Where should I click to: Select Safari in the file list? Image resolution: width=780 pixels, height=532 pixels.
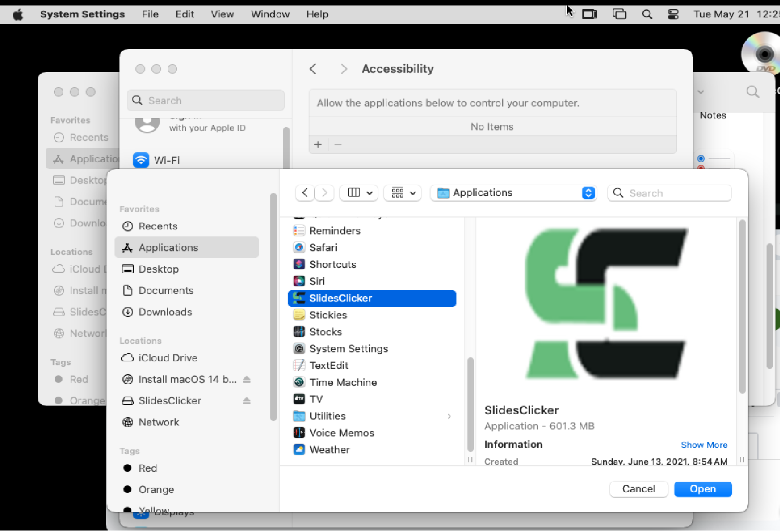click(x=372, y=248)
